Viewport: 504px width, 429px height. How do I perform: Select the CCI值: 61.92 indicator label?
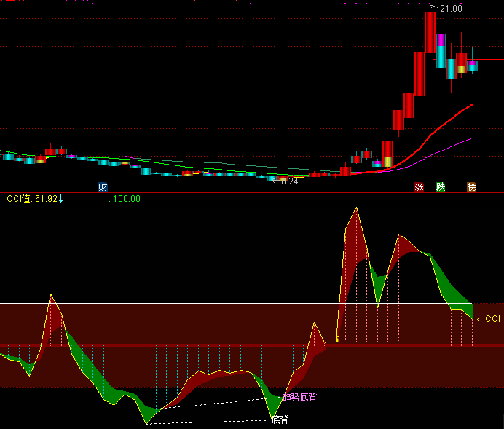point(32,199)
